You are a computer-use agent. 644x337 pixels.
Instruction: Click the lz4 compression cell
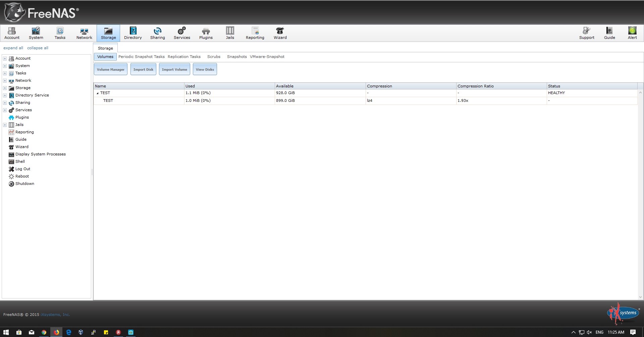point(411,100)
